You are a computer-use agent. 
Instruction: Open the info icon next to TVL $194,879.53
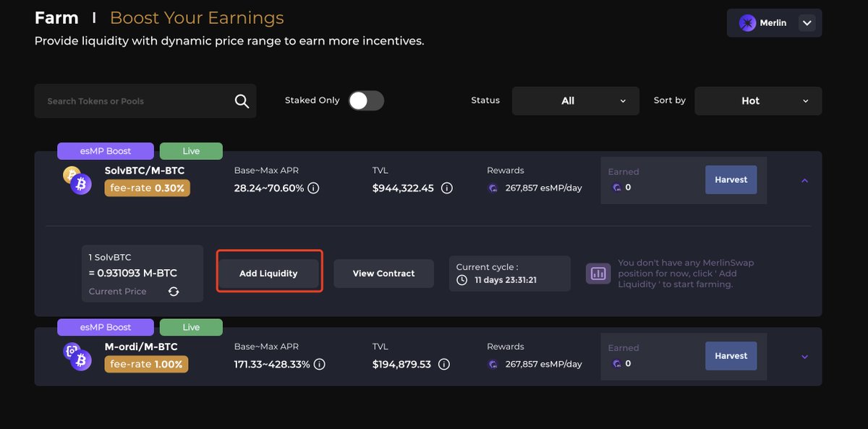(444, 365)
